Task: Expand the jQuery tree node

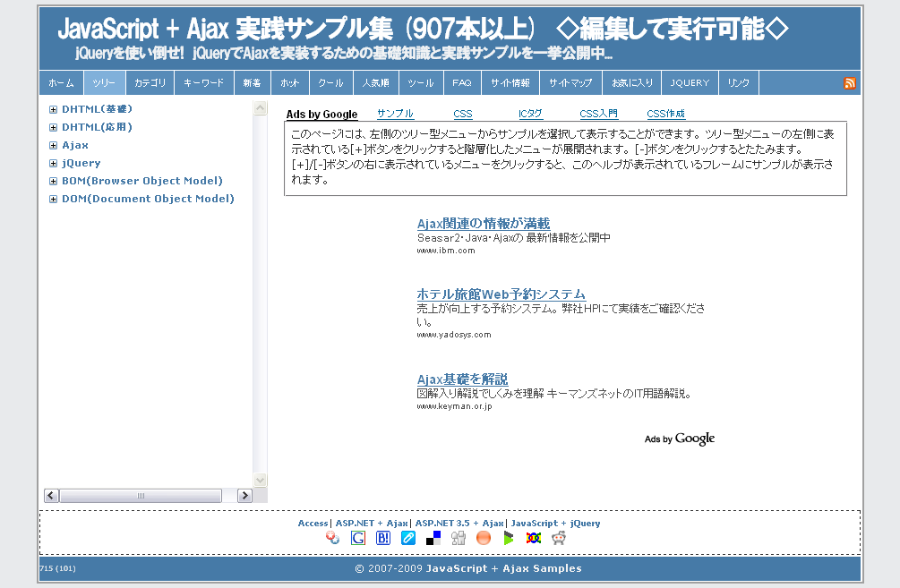Action: pos(54,163)
